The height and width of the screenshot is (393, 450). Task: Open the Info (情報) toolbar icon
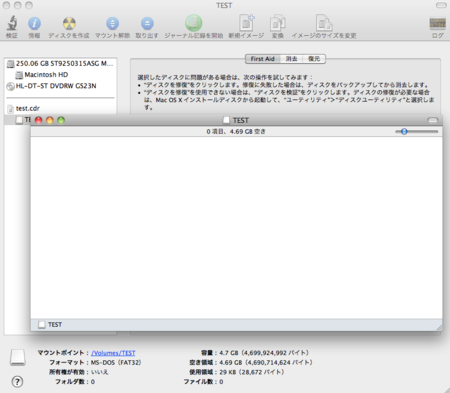(x=34, y=23)
